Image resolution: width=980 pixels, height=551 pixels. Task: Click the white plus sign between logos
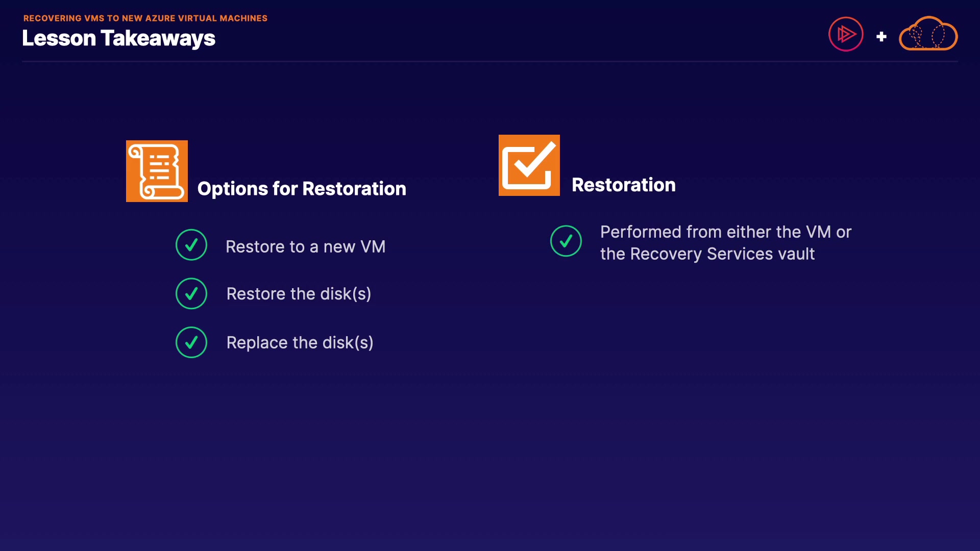pyautogui.click(x=881, y=37)
